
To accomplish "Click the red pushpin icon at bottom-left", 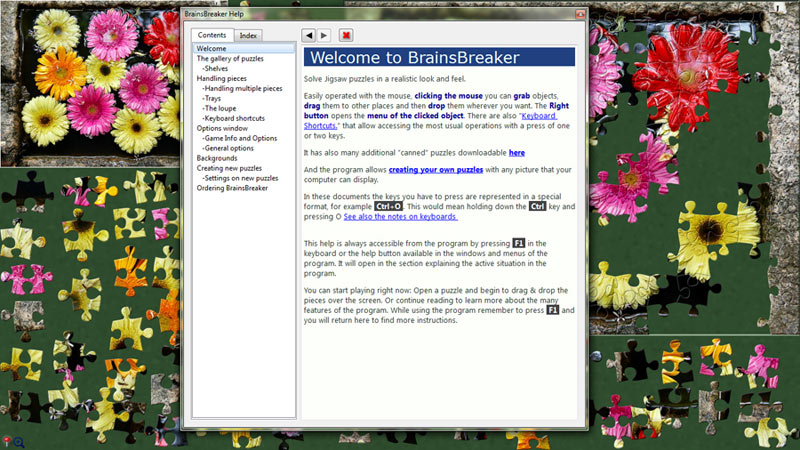I will (7, 442).
